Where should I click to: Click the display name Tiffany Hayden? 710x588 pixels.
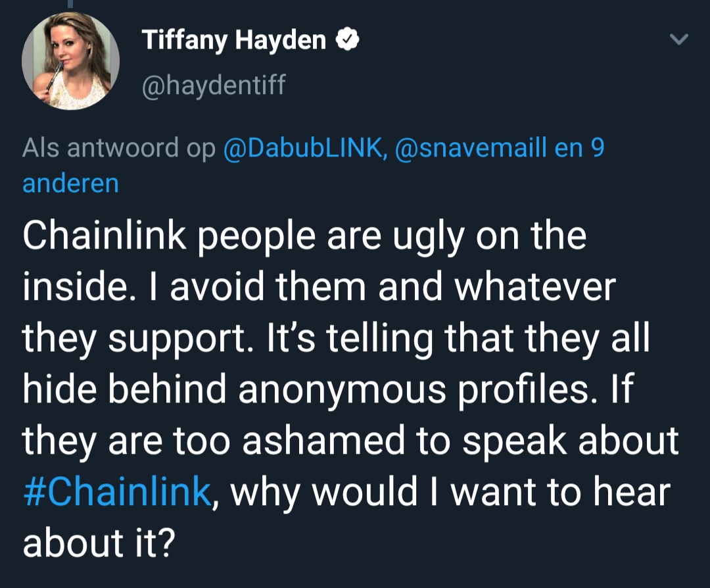click(235, 41)
